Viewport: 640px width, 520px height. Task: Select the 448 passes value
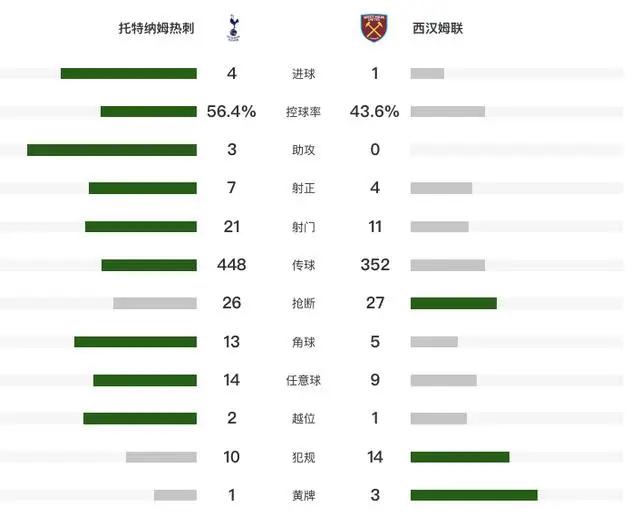pos(231,265)
